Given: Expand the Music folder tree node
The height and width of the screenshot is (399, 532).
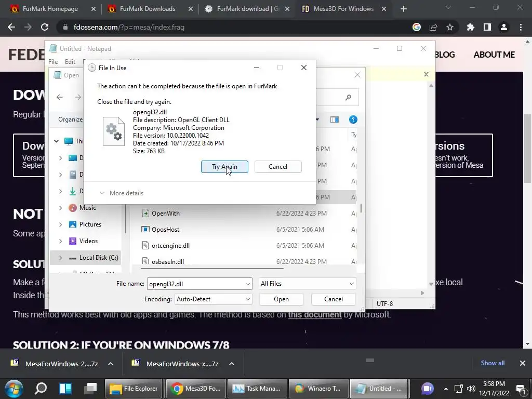Looking at the screenshot, I should click(x=60, y=208).
